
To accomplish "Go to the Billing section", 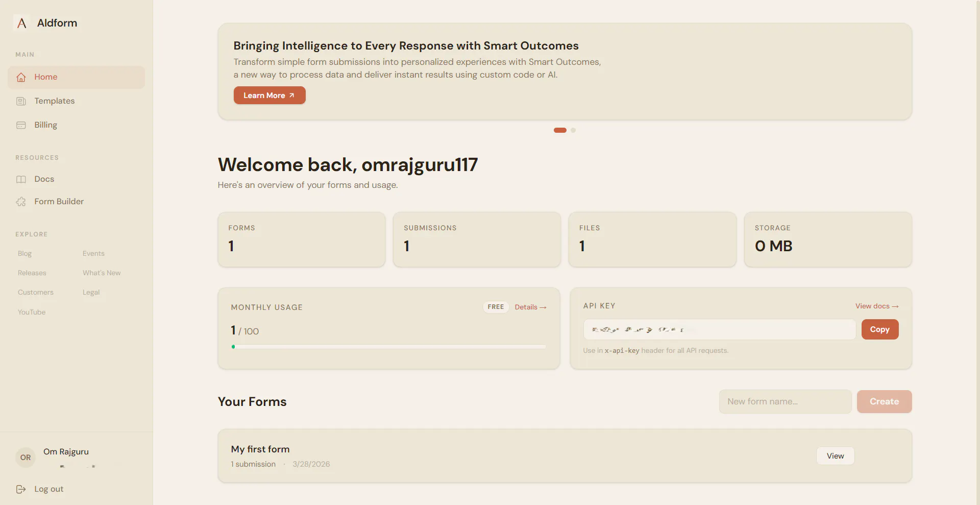I will (x=77, y=125).
